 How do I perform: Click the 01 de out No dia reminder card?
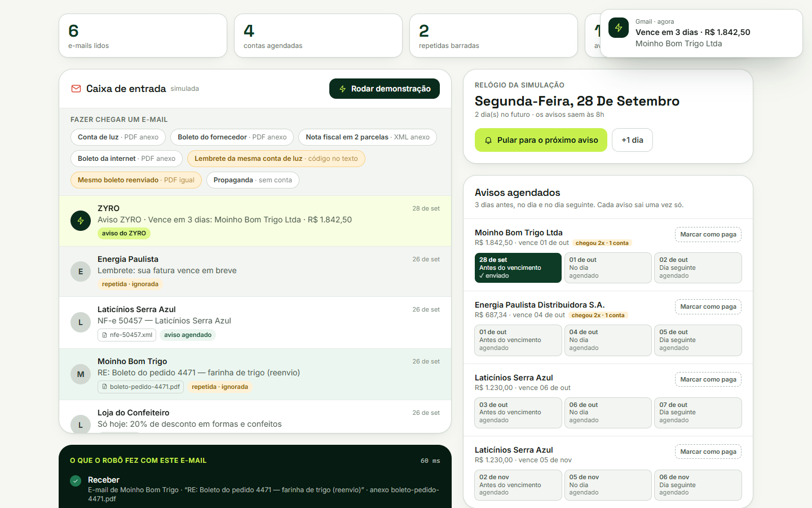tap(608, 268)
